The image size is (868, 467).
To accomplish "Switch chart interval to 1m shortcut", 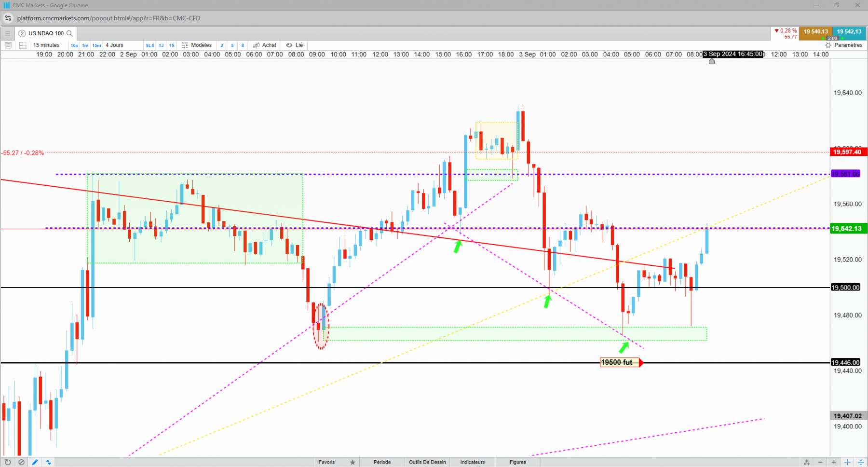I will [x=85, y=45].
